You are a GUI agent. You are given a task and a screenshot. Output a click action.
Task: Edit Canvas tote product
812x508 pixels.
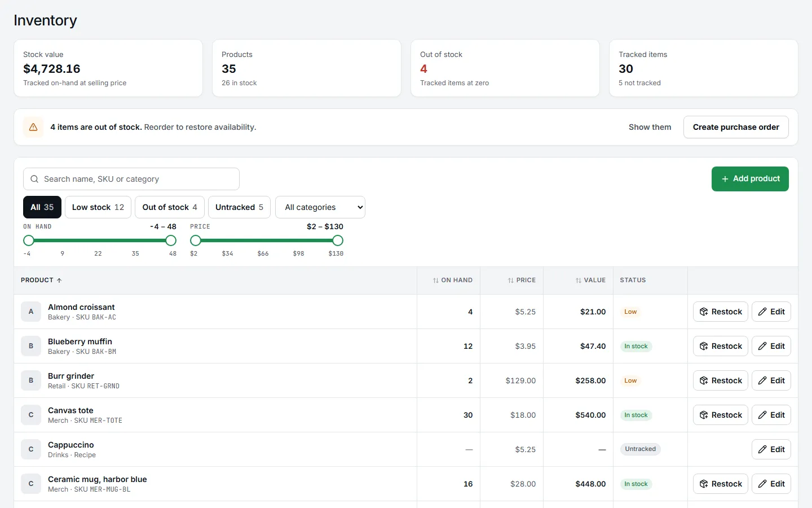pyautogui.click(x=771, y=415)
